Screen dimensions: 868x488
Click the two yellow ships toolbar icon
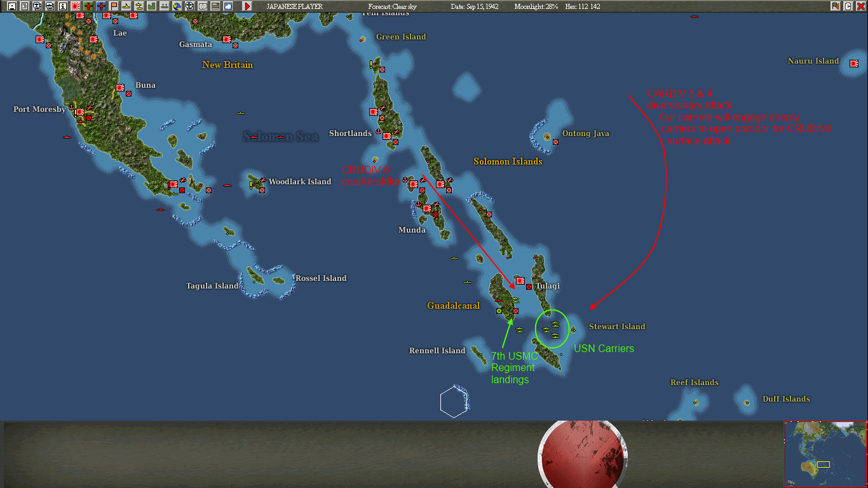point(139,6)
